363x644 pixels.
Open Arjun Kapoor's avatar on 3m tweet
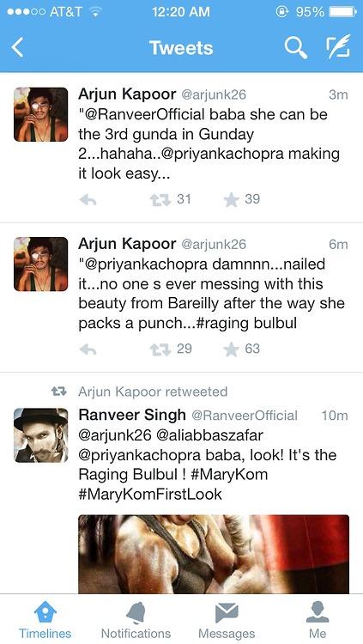40,114
